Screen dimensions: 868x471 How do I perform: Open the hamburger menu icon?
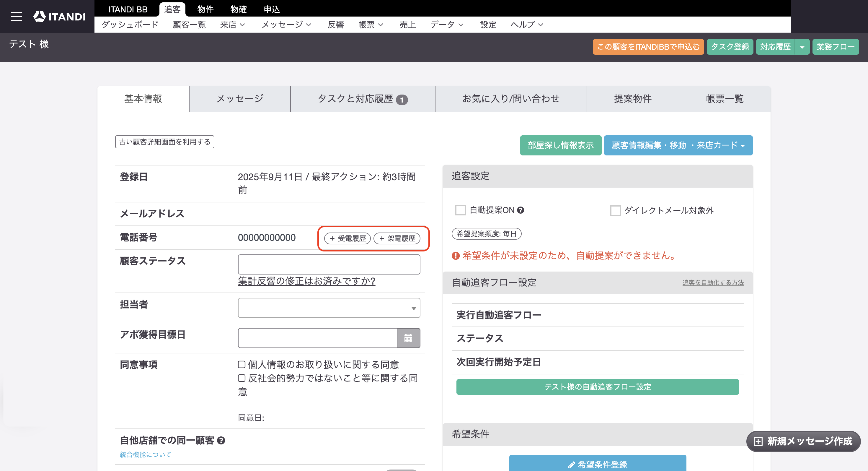point(16,16)
